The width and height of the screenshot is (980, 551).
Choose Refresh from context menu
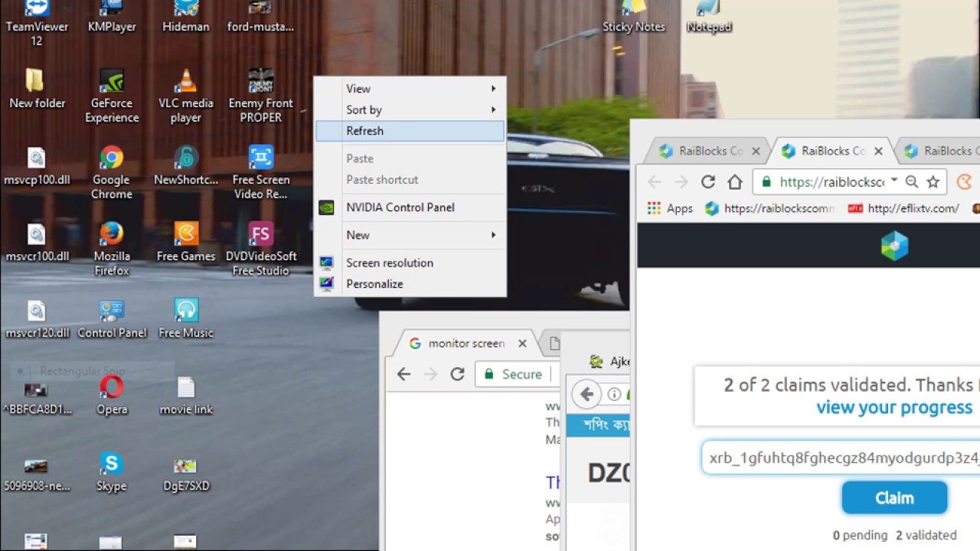click(x=410, y=131)
